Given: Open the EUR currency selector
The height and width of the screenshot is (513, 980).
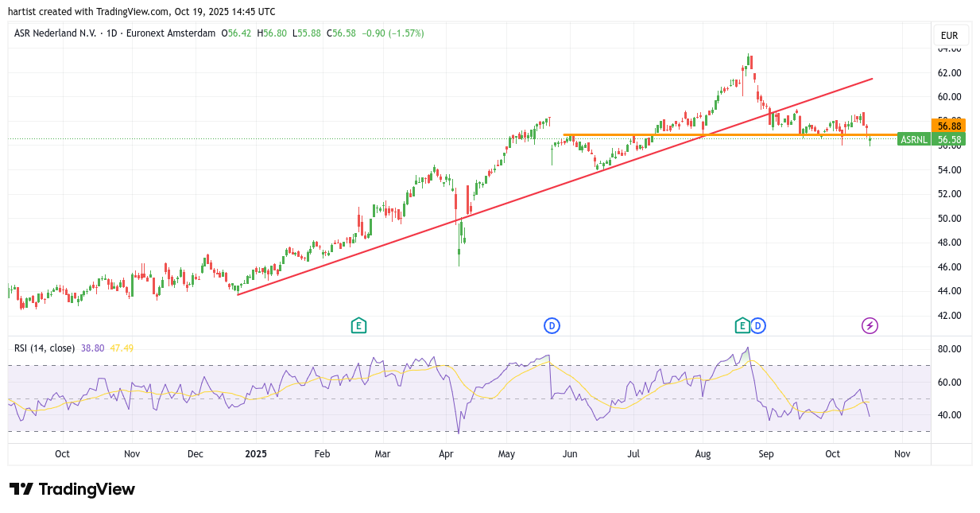Looking at the screenshot, I should pos(949,36).
